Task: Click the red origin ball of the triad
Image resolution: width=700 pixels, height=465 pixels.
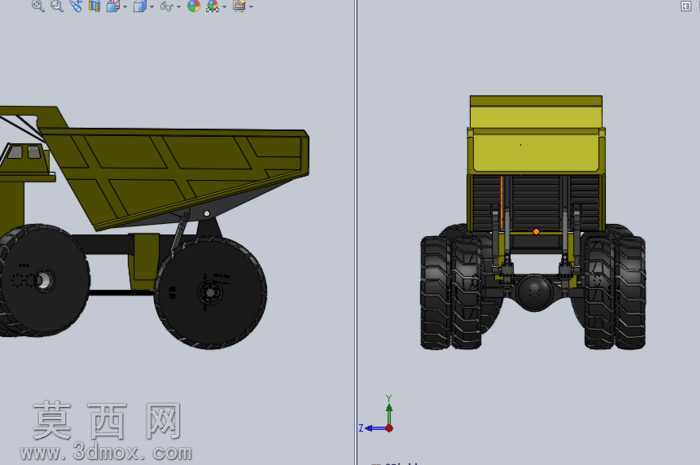Action: pyautogui.click(x=389, y=428)
